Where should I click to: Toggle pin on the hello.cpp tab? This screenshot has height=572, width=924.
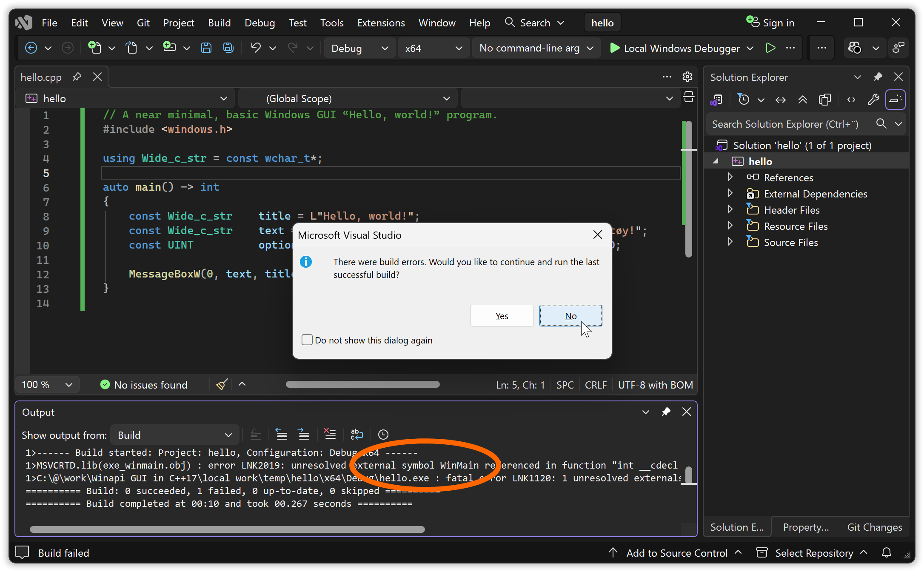[77, 77]
